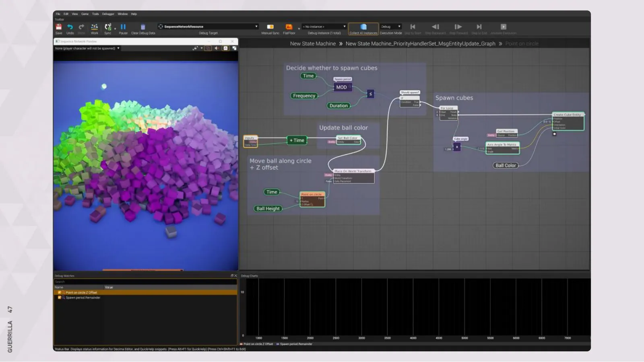
Task: Expand the Sync button's dropdown arrow
Action: coord(115,29)
